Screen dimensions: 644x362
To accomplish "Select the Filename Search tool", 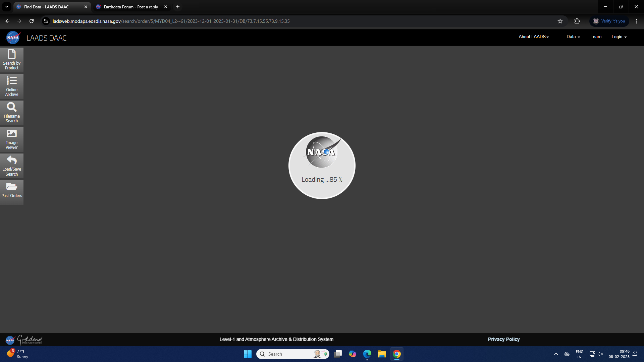I will click(12, 113).
